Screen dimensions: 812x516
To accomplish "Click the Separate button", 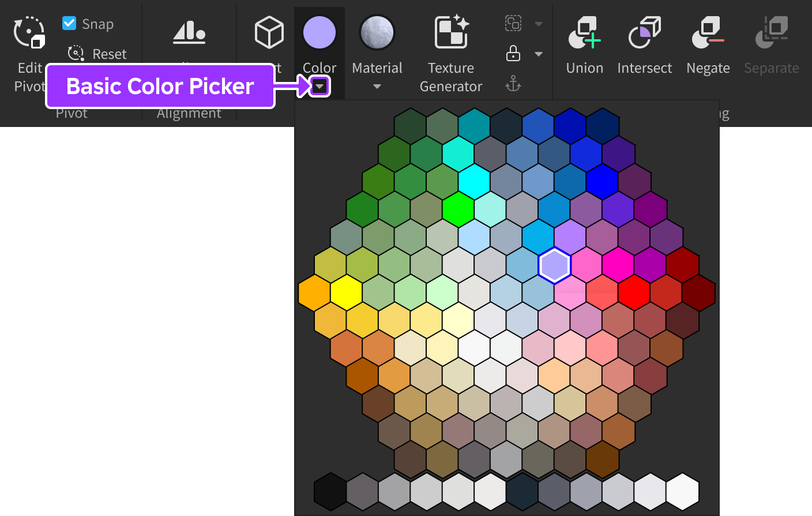I will 772,32.
